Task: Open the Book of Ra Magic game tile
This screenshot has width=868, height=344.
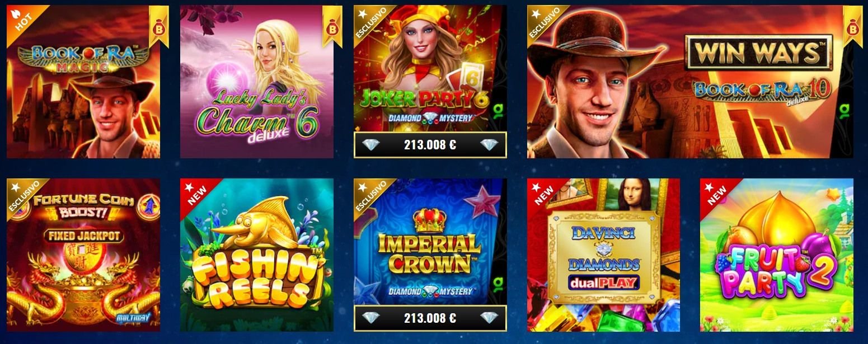Action: click(83, 82)
